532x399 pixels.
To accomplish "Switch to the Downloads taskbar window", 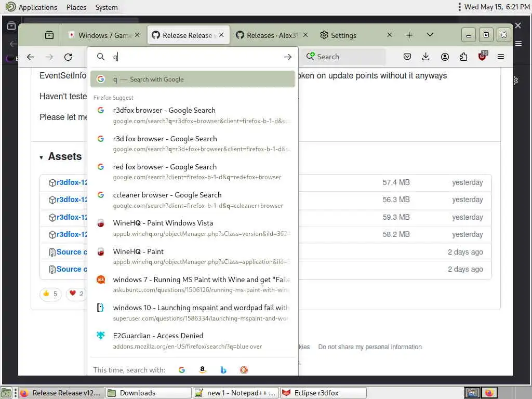I will point(148,393).
